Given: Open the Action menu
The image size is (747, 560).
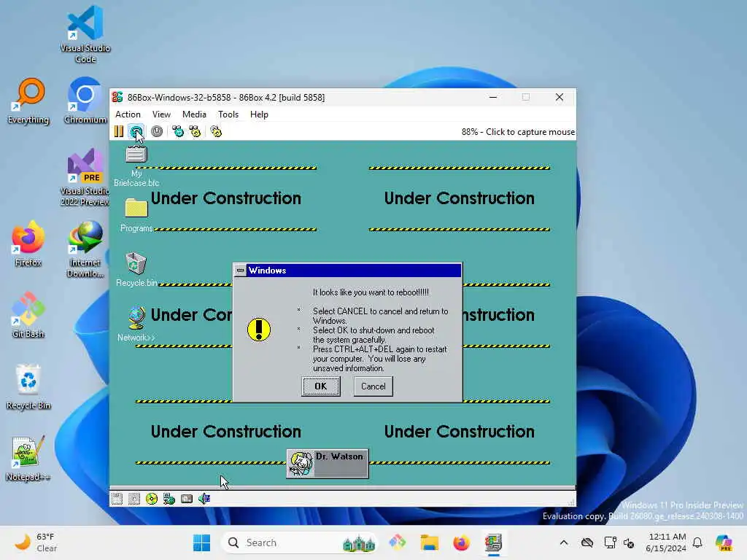Looking at the screenshot, I should point(128,114).
